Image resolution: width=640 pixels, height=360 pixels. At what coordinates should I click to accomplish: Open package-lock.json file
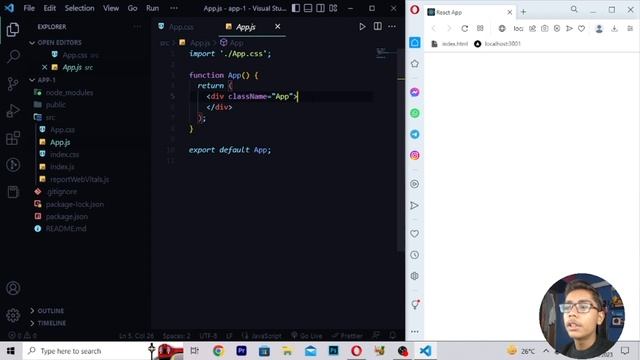(x=75, y=204)
